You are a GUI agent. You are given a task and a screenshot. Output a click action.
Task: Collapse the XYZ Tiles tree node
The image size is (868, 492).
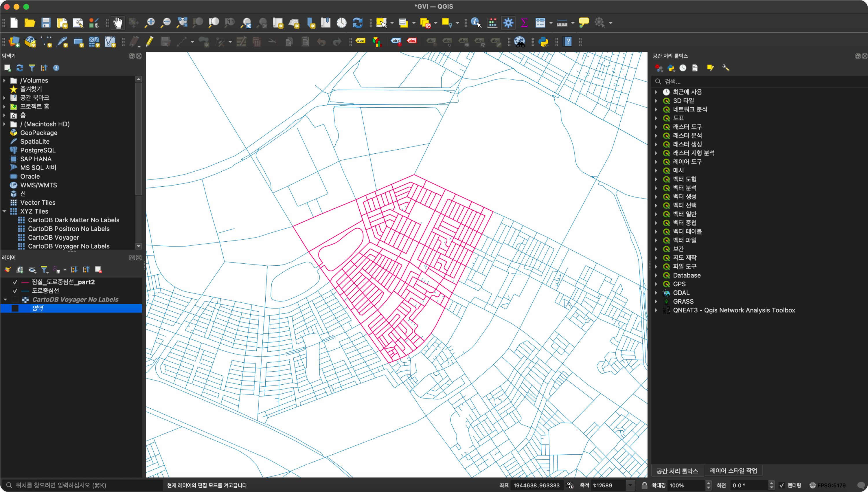pos(5,212)
